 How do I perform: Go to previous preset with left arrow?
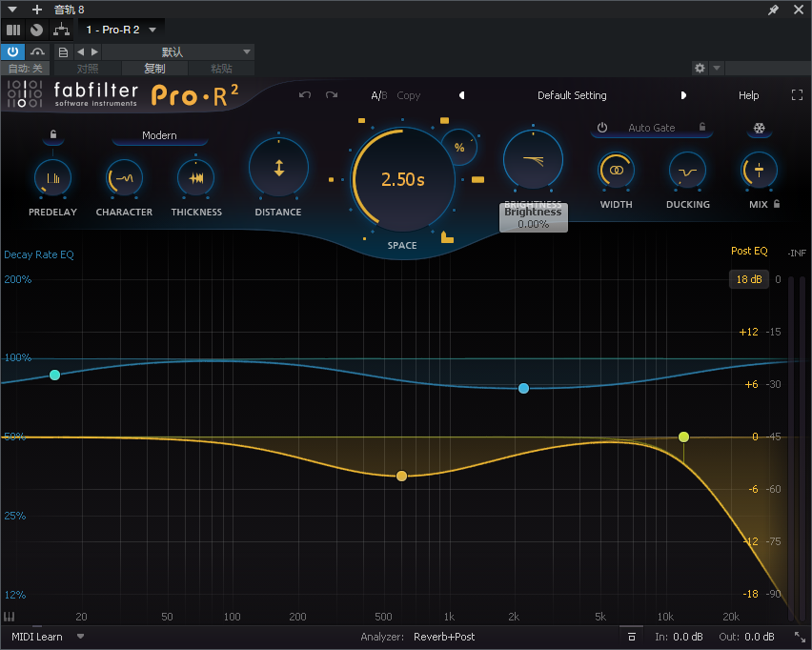point(461,95)
